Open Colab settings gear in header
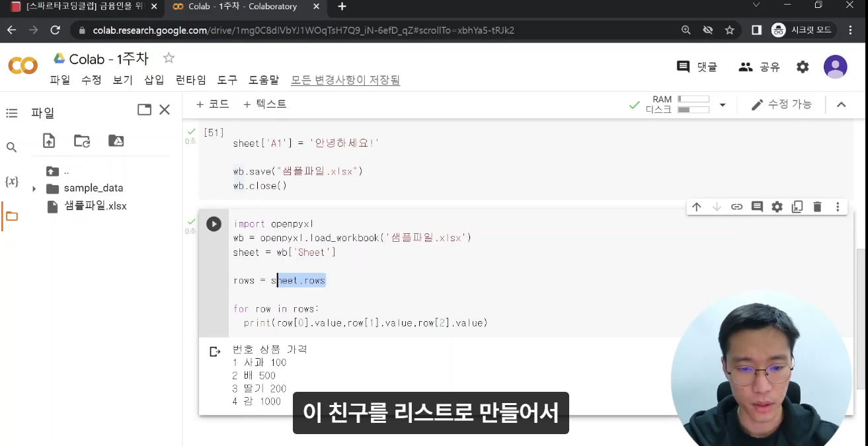This screenshot has width=868, height=446. (803, 67)
